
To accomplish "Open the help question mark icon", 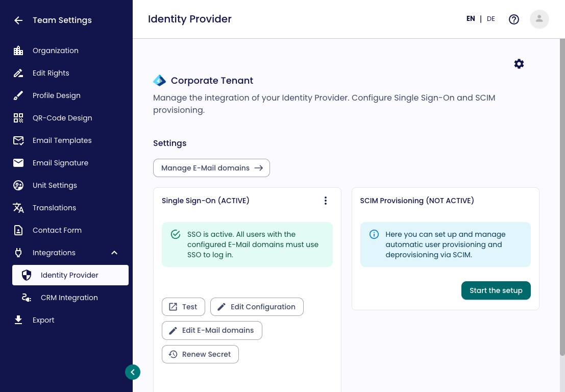I will 514,19.
